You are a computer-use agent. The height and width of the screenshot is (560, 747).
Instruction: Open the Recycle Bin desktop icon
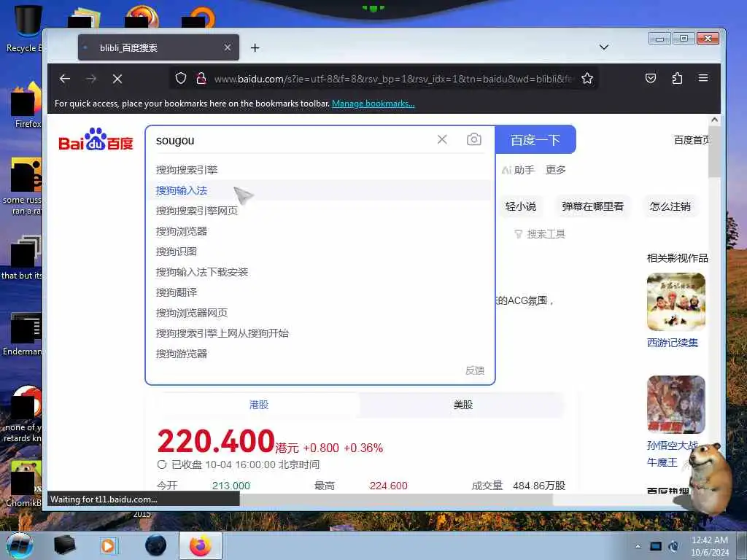(26, 28)
